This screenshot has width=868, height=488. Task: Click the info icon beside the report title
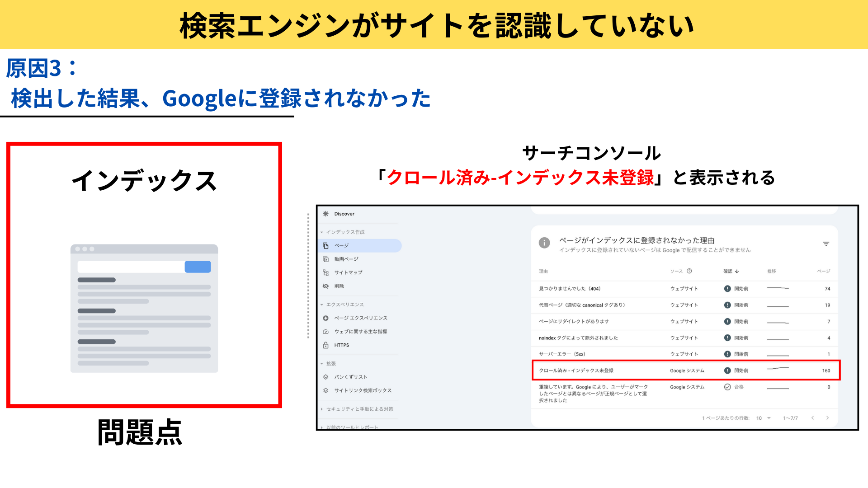pos(544,243)
